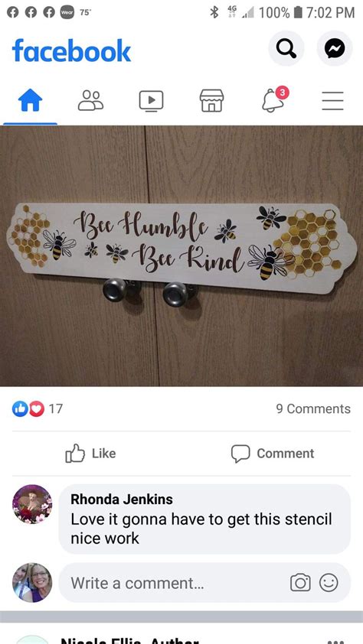This screenshot has height=644, width=363.
Task: View the 17 reactions list
Action: click(x=38, y=408)
